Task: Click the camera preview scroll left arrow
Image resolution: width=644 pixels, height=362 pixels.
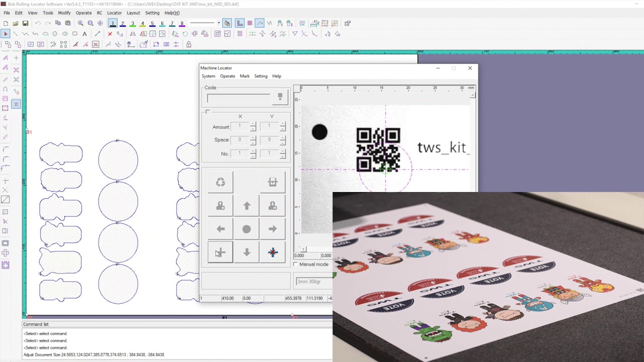Action: pos(303,249)
